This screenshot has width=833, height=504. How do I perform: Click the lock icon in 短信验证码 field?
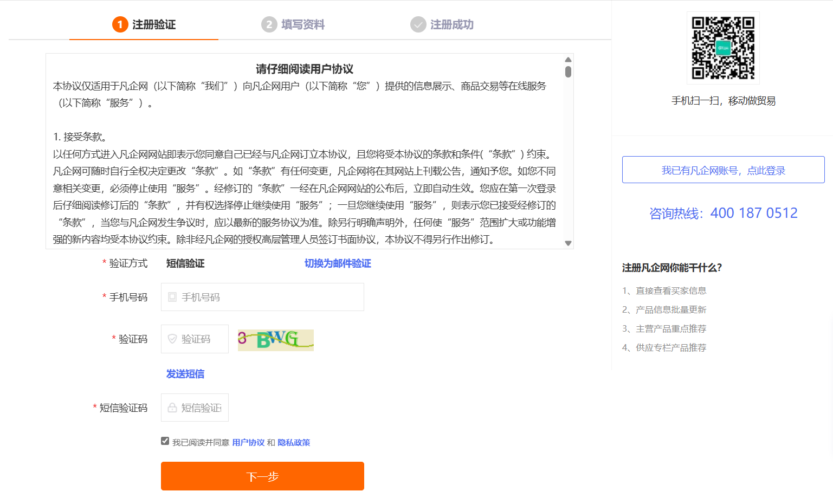click(x=172, y=408)
